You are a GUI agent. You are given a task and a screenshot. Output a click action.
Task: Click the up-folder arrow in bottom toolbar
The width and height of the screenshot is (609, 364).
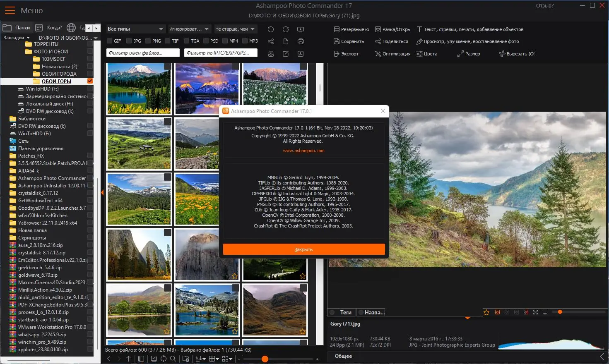tap(129, 359)
